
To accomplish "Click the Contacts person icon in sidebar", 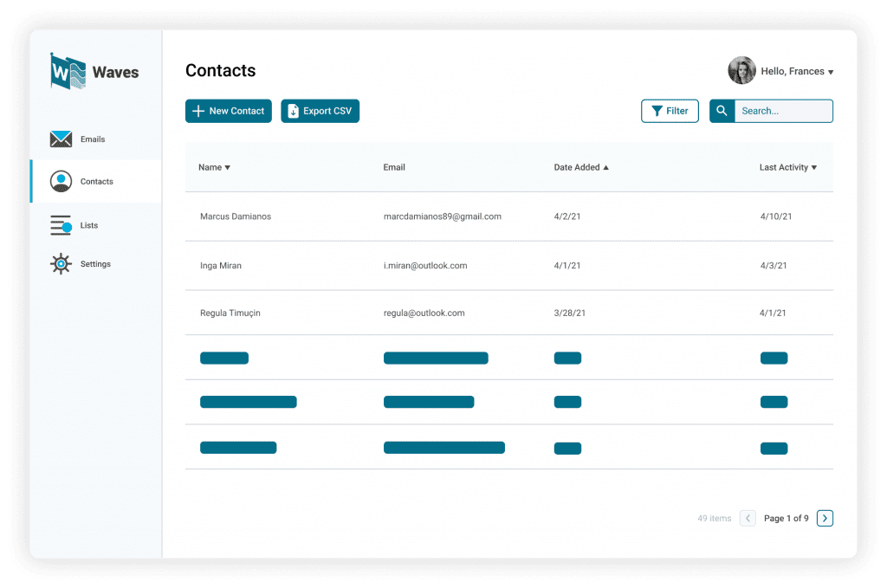I will click(61, 182).
